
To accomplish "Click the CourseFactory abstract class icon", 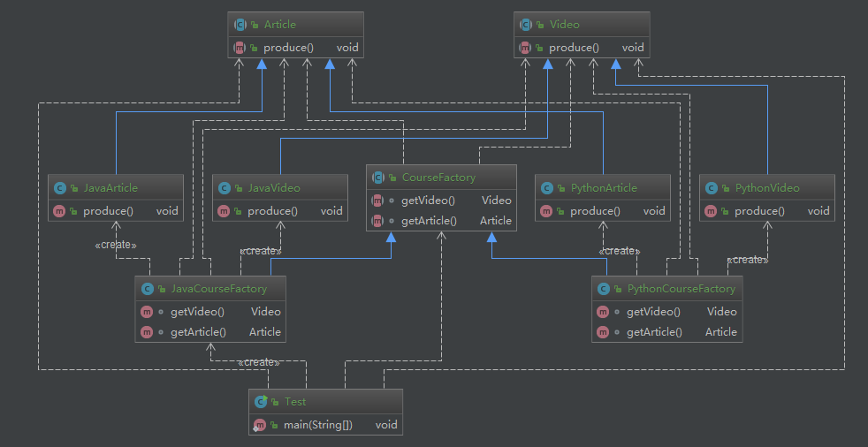I will click(x=378, y=178).
